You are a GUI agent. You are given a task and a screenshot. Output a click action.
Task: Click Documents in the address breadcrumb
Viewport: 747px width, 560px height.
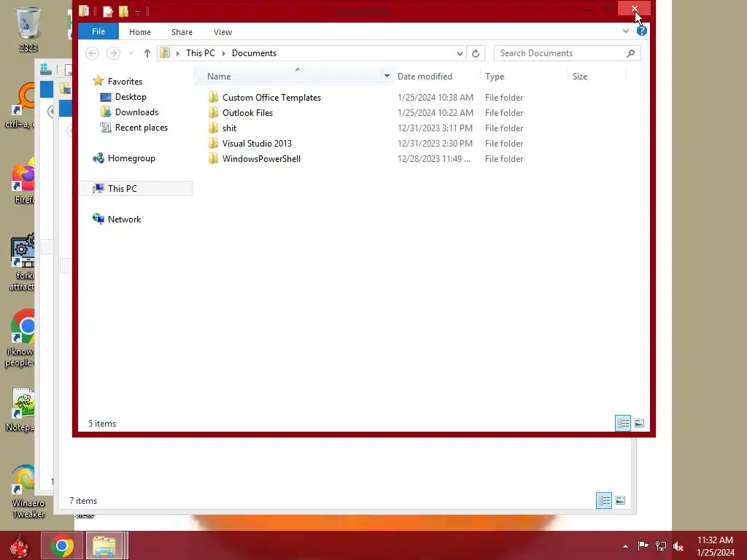[254, 52]
